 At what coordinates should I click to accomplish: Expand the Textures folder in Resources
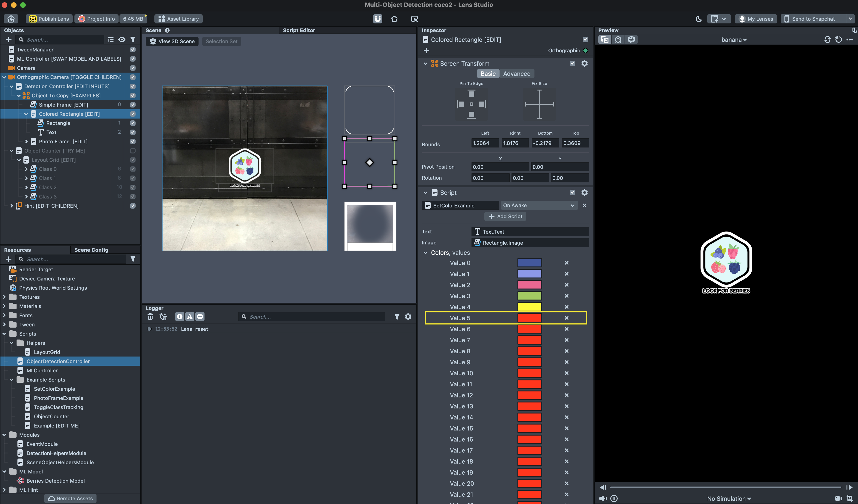pyautogui.click(x=4, y=297)
